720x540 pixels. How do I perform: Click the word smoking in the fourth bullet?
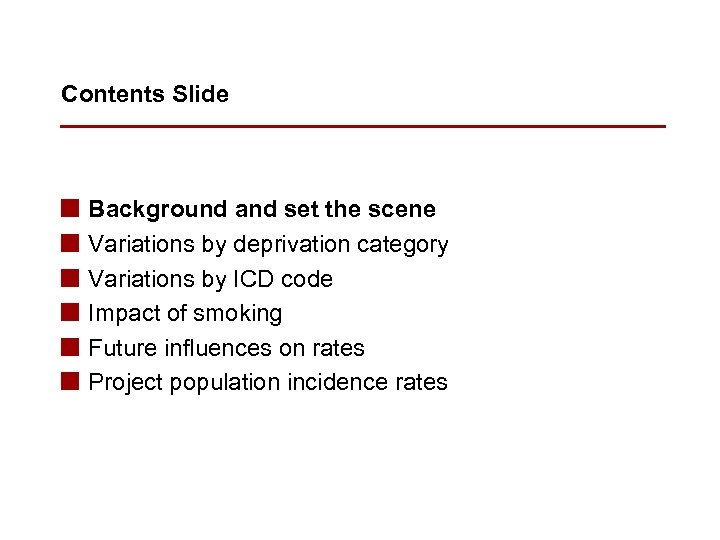pyautogui.click(x=238, y=313)
